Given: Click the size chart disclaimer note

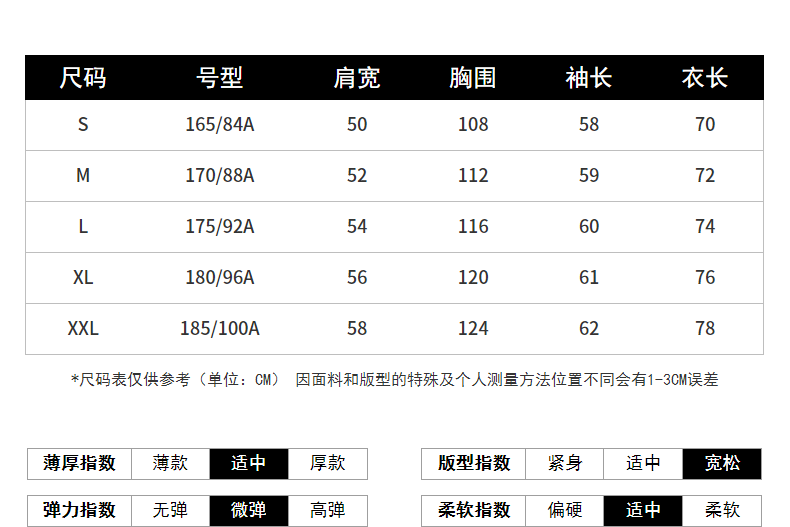Looking at the screenshot, I should point(394,379).
